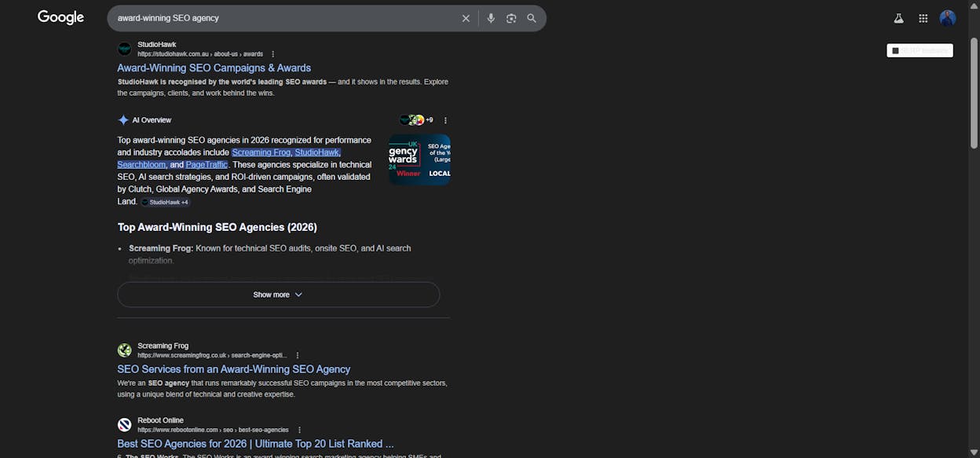Open Best SEO Agencies for 2026 result
980x458 pixels.
[255, 444]
